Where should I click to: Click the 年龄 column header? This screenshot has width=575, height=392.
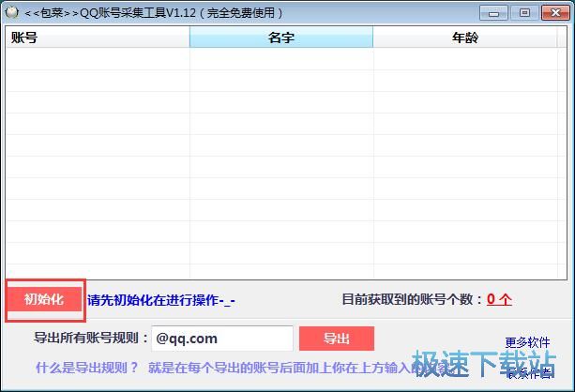[x=465, y=38]
